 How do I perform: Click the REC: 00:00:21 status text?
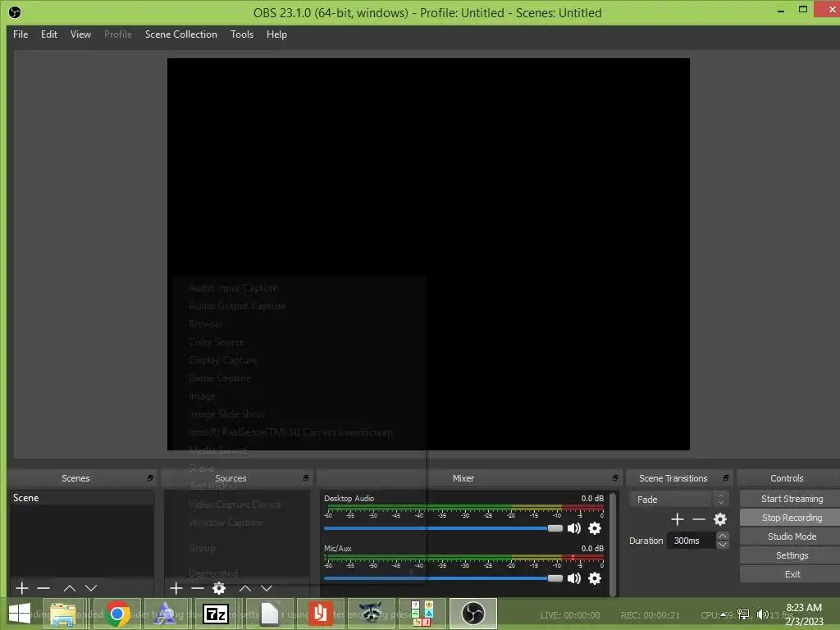(650, 615)
